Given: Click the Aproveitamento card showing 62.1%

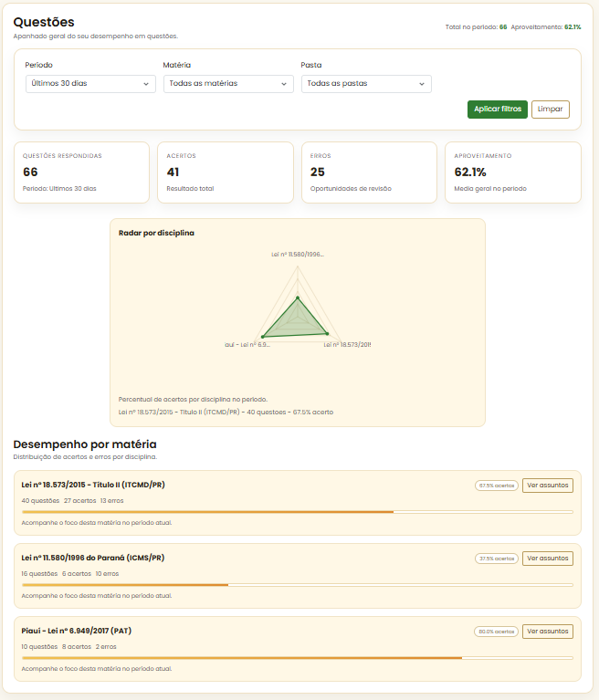Looking at the screenshot, I should tap(512, 172).
